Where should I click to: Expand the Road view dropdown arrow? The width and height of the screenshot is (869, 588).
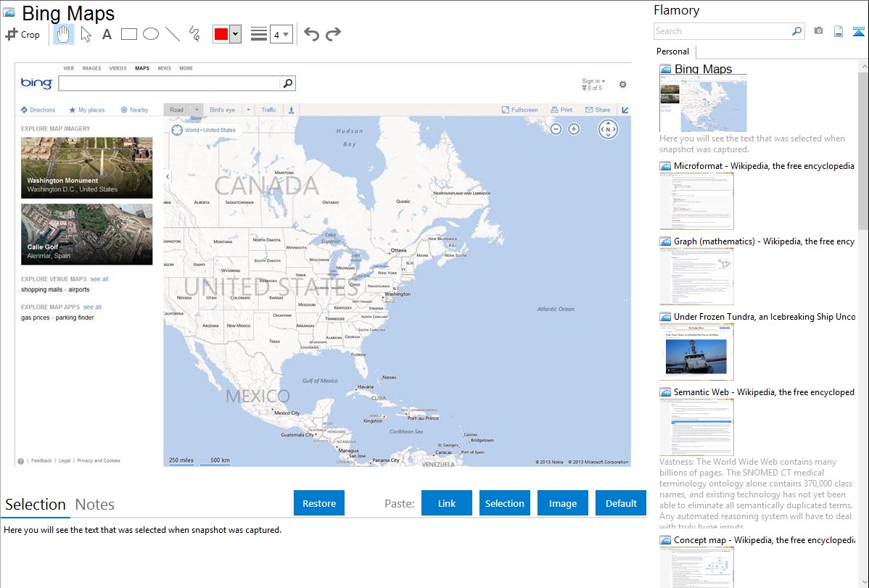click(x=196, y=109)
